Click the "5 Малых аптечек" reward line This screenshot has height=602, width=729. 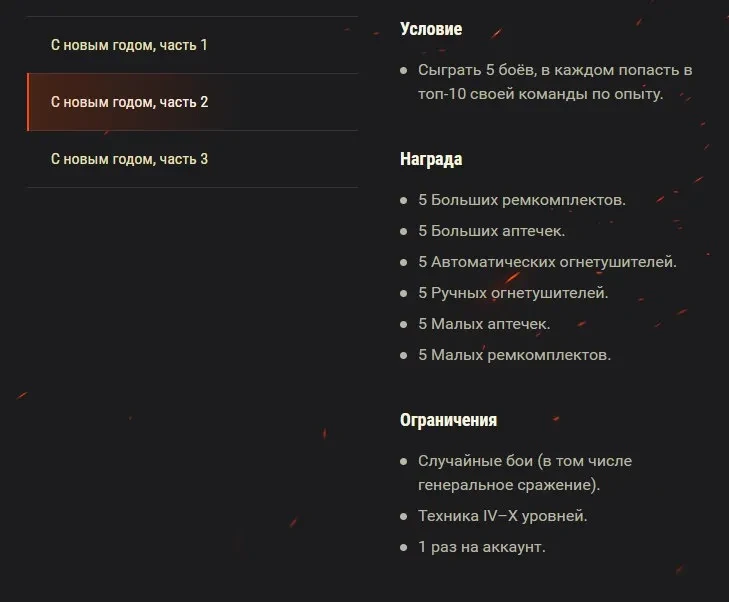point(484,324)
